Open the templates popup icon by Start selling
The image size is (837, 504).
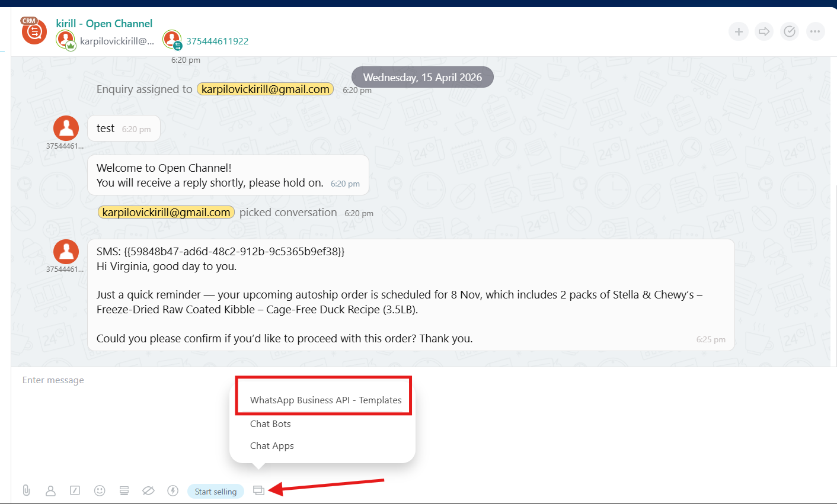pyautogui.click(x=258, y=490)
